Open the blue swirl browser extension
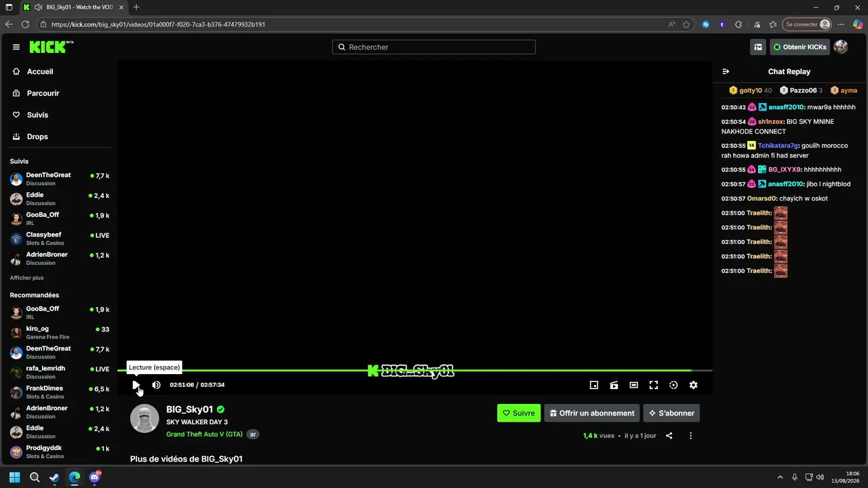 click(706, 24)
